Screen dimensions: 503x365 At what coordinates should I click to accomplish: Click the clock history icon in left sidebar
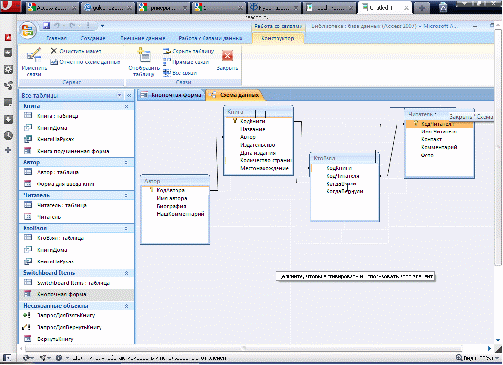click(8, 136)
